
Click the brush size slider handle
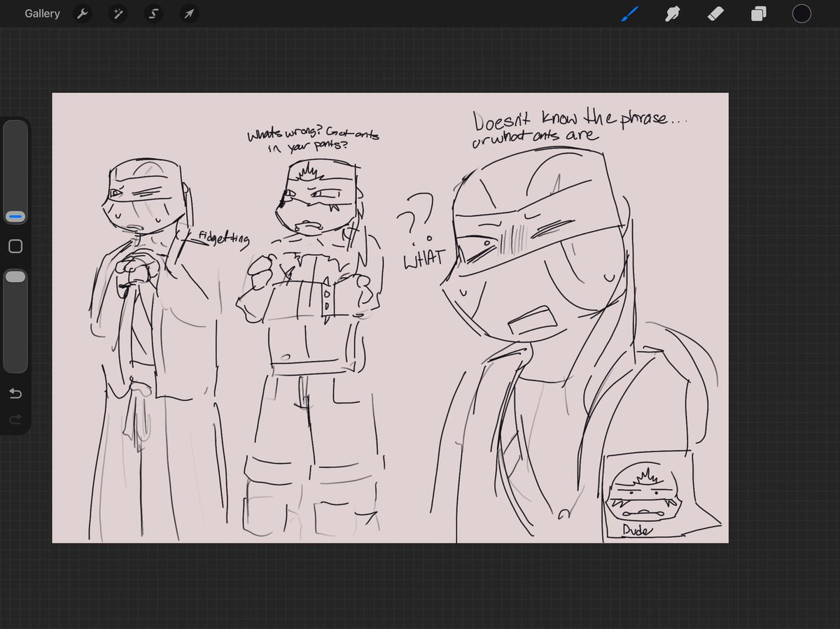[x=15, y=217]
